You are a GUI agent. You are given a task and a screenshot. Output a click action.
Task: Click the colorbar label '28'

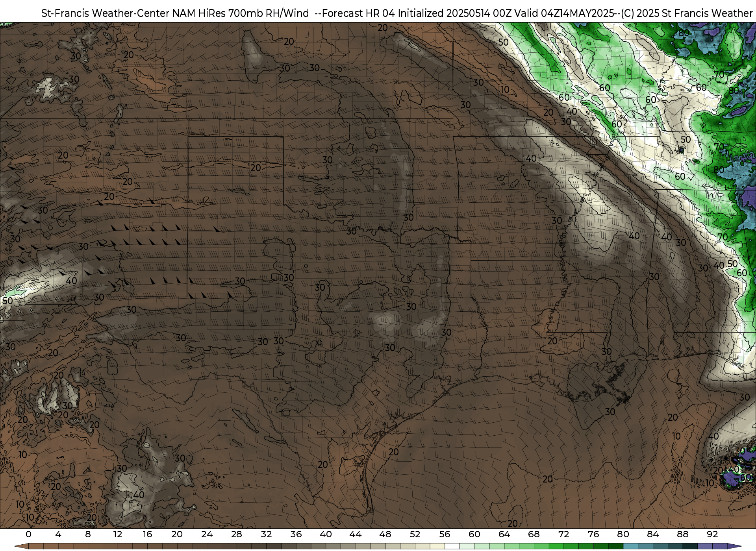(237, 534)
